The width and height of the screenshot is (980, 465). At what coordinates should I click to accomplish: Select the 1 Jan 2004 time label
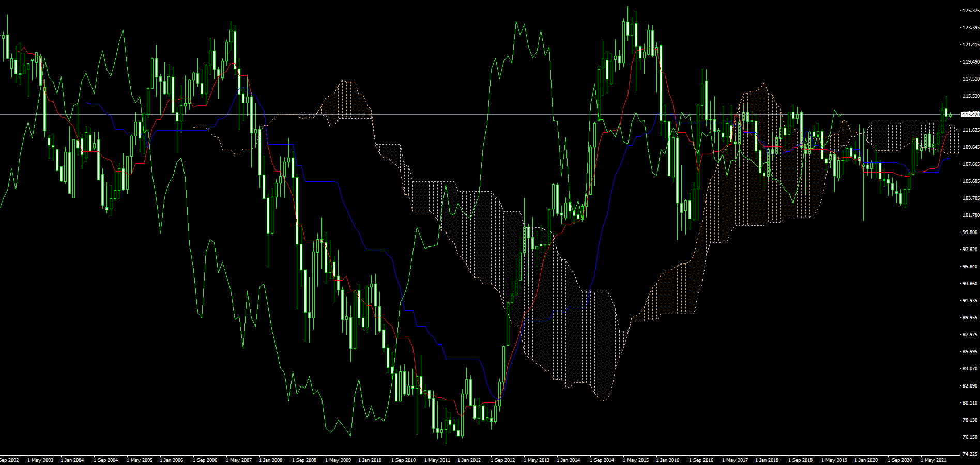[x=72, y=460]
